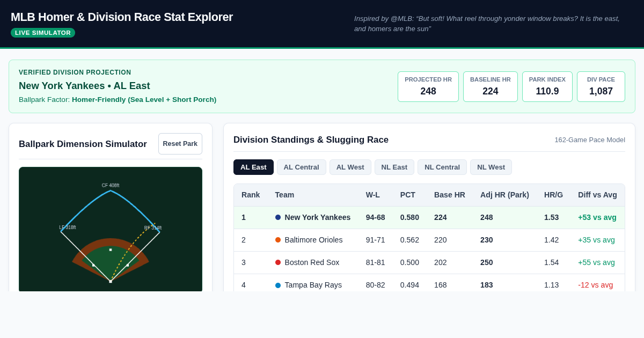644x338 pixels.
Task: Click the Red Sox red team dot
Action: pos(278,262)
